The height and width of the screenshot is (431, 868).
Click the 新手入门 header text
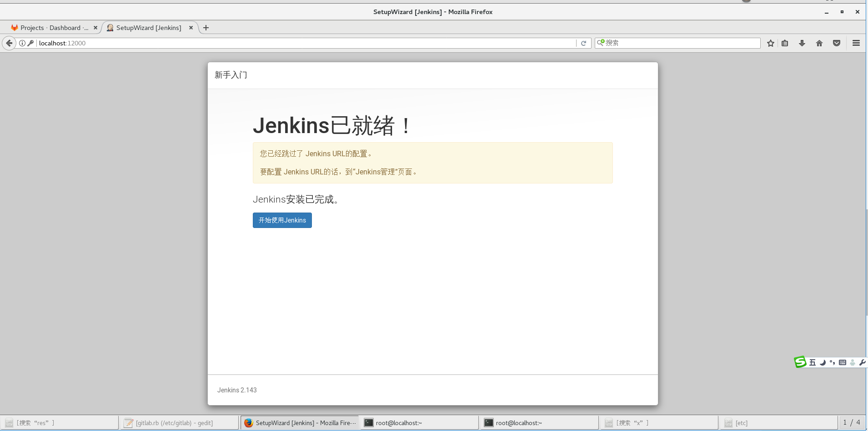tap(231, 75)
